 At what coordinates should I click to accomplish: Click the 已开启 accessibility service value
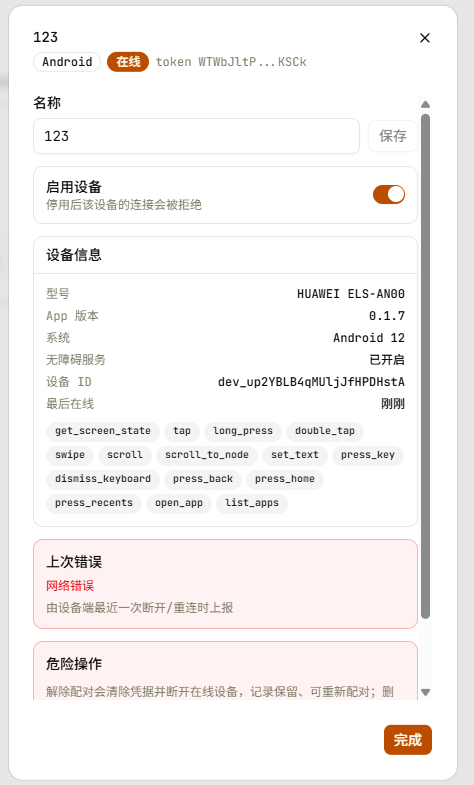click(387, 360)
